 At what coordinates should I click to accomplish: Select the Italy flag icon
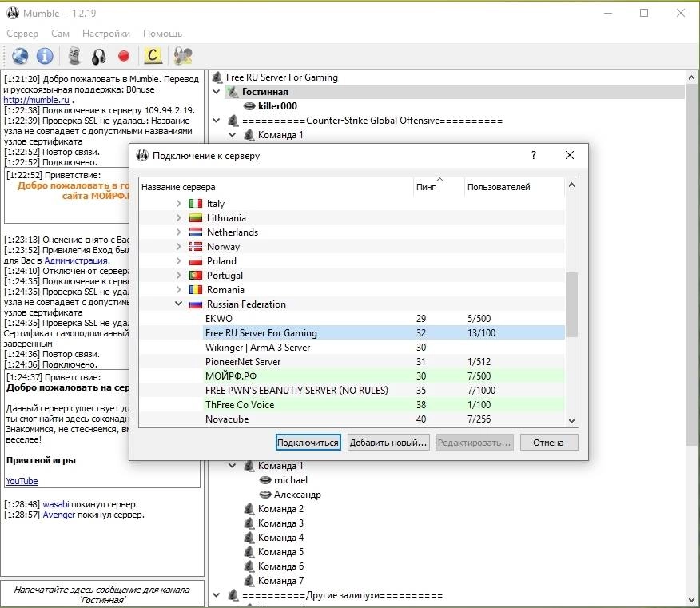[x=196, y=204]
